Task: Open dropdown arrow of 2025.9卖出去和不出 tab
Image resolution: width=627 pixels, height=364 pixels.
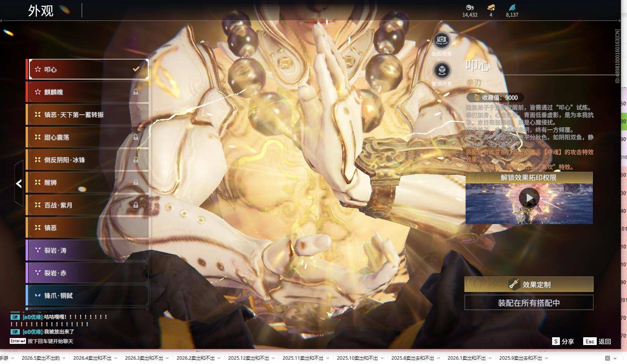Action: [546, 358]
